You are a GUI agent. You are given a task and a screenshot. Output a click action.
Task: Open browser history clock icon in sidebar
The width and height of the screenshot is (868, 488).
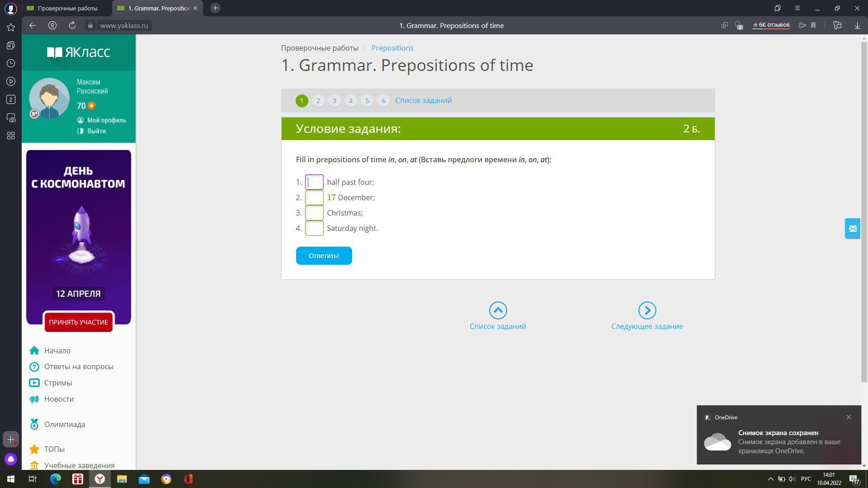11,63
